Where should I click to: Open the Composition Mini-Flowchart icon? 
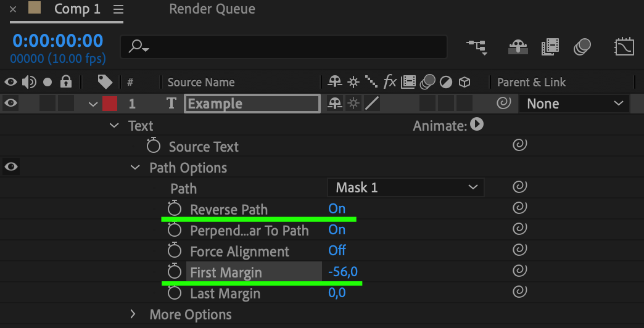[x=477, y=47]
